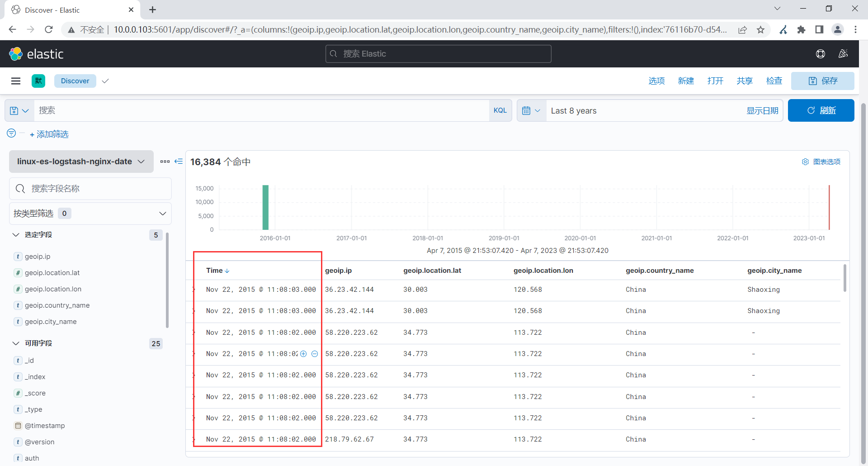Reload the browser page
Image resolution: width=868 pixels, height=466 pixels.
49,29
